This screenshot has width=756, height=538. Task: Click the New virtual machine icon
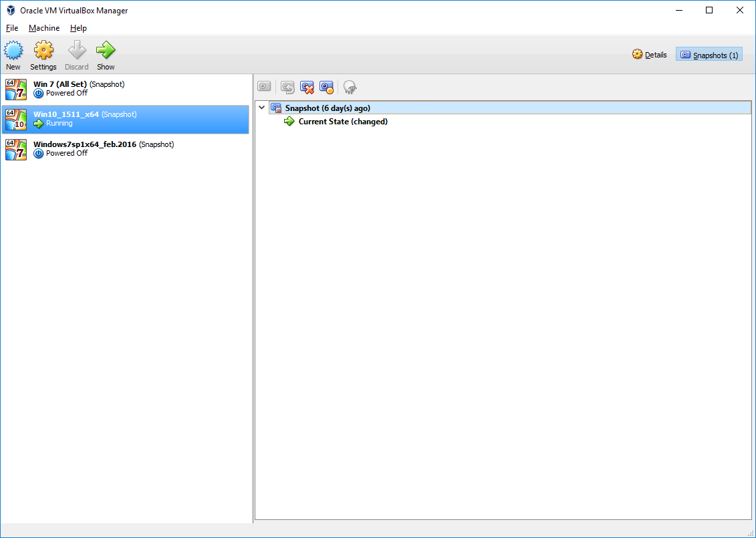tap(13, 50)
